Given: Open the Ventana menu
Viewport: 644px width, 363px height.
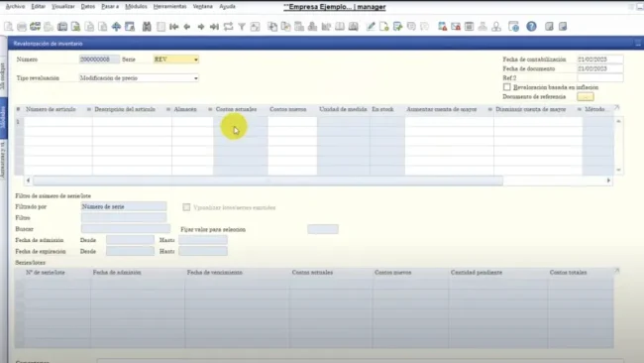Looking at the screenshot, I should (x=202, y=7).
